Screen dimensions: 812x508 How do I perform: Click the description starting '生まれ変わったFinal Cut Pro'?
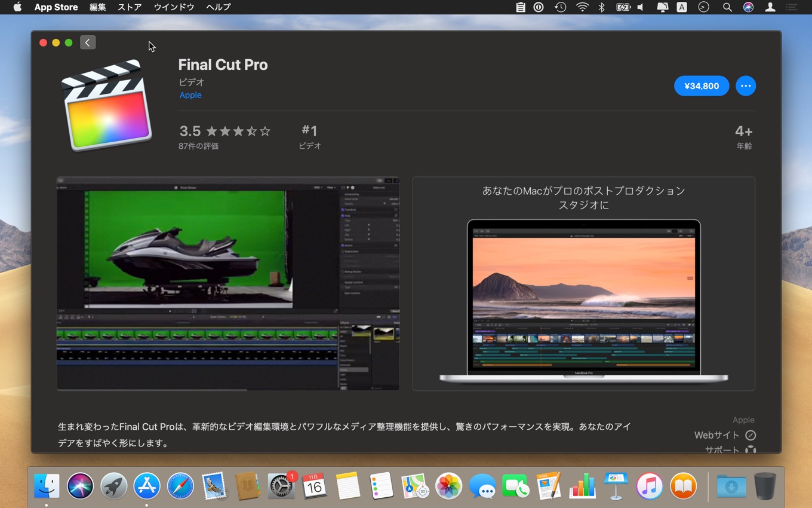click(345, 435)
